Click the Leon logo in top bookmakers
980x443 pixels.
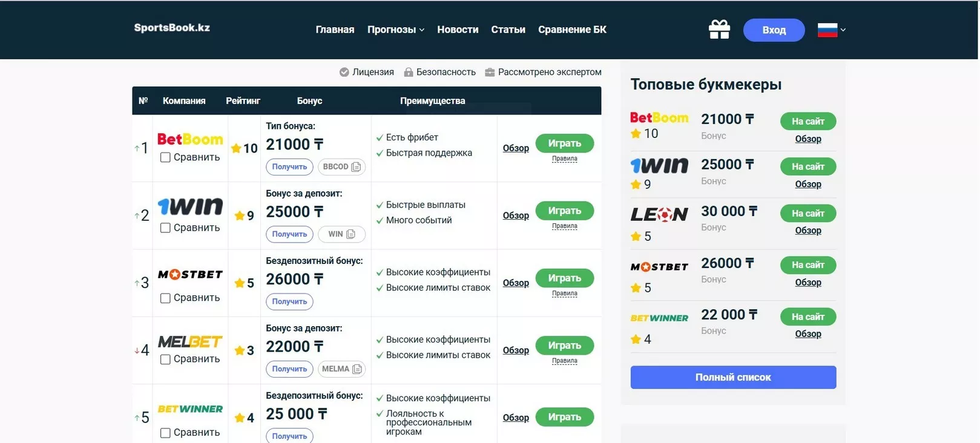(659, 214)
